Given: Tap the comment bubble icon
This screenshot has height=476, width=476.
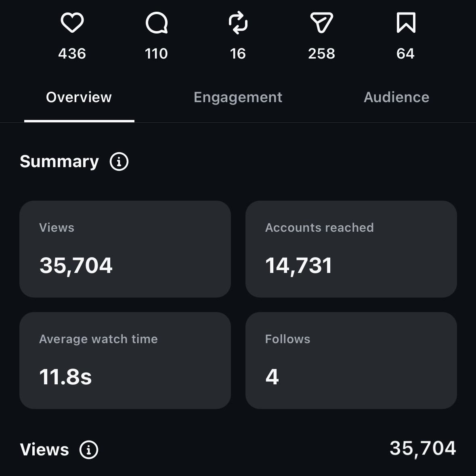Looking at the screenshot, I should click(x=157, y=23).
